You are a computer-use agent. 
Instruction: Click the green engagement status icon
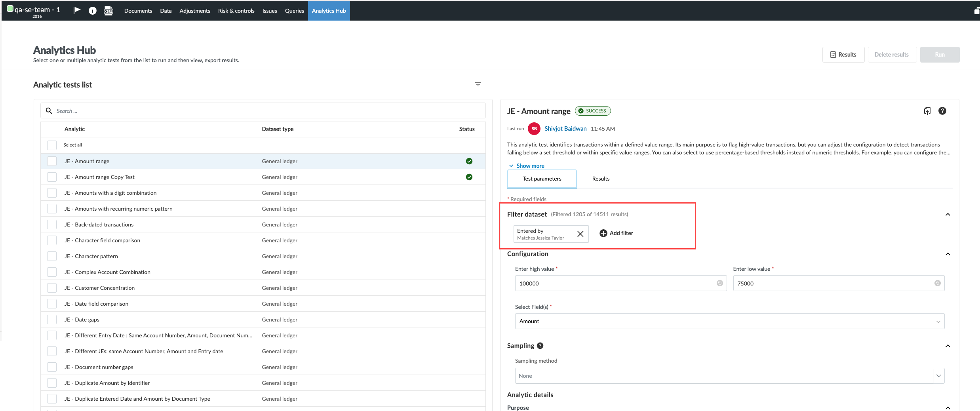[x=10, y=9]
